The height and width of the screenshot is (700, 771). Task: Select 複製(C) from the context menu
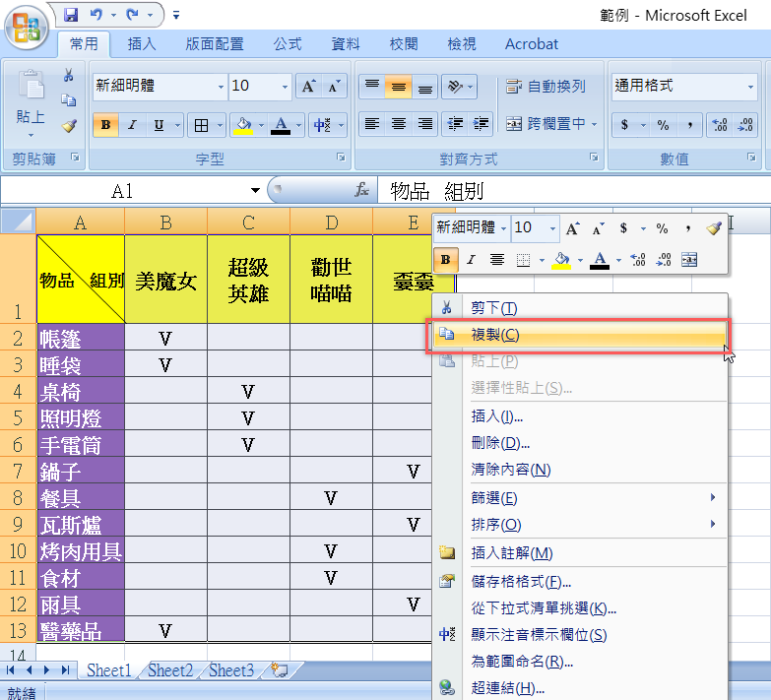495,335
